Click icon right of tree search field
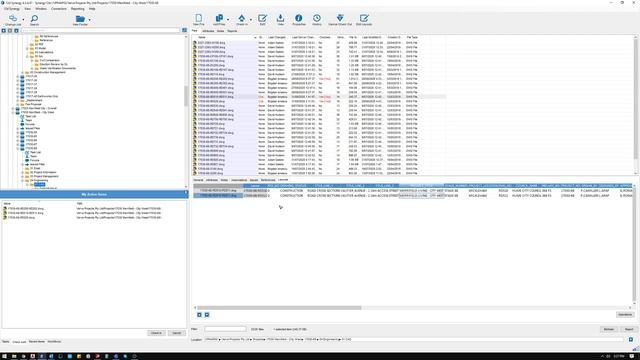This screenshot has width=640, height=360. (184, 30)
